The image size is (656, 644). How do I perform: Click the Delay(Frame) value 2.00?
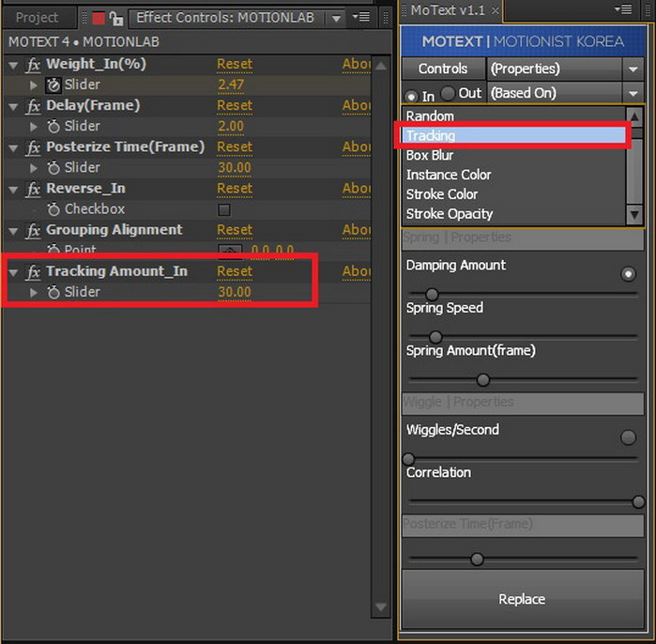point(231,127)
